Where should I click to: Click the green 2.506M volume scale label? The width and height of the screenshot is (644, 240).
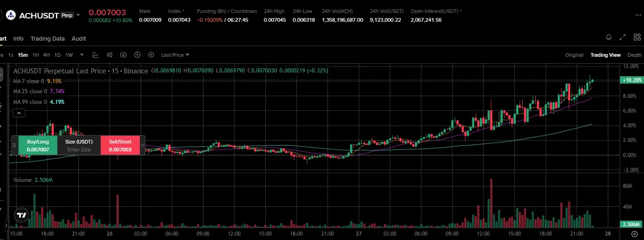[632, 224]
